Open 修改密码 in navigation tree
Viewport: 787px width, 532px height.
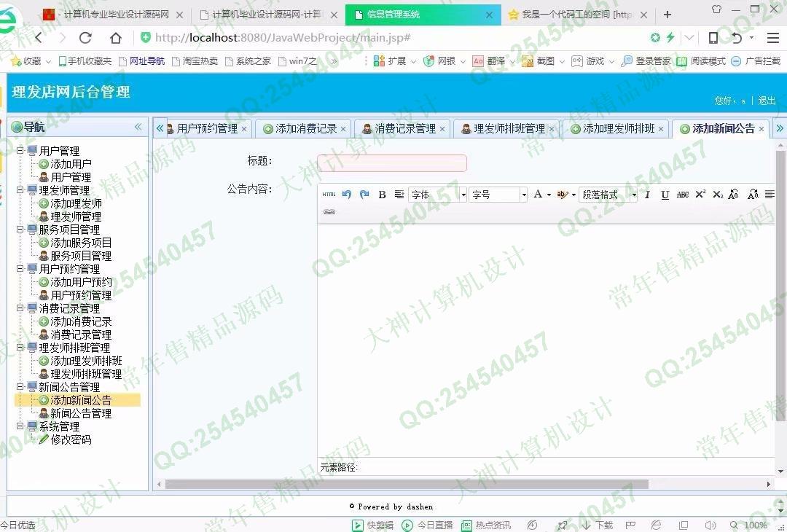point(71,439)
